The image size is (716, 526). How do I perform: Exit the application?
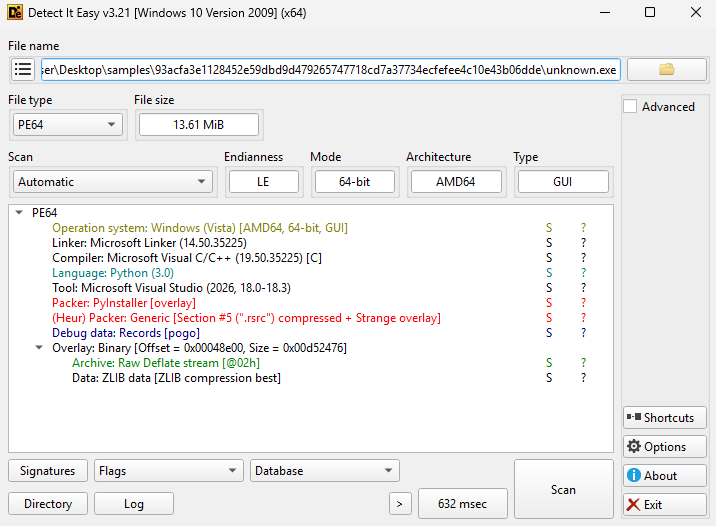point(664,505)
